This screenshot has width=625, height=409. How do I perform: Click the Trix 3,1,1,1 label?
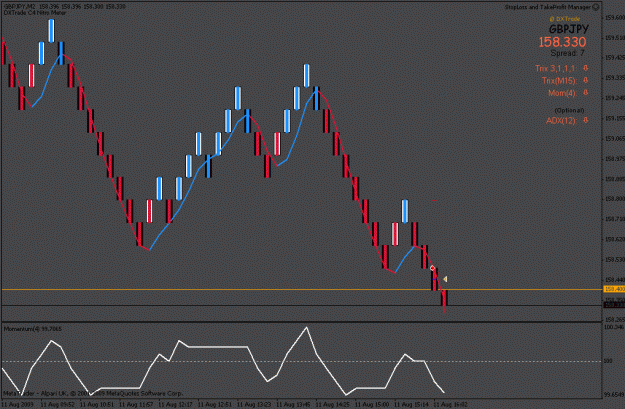[x=556, y=69]
